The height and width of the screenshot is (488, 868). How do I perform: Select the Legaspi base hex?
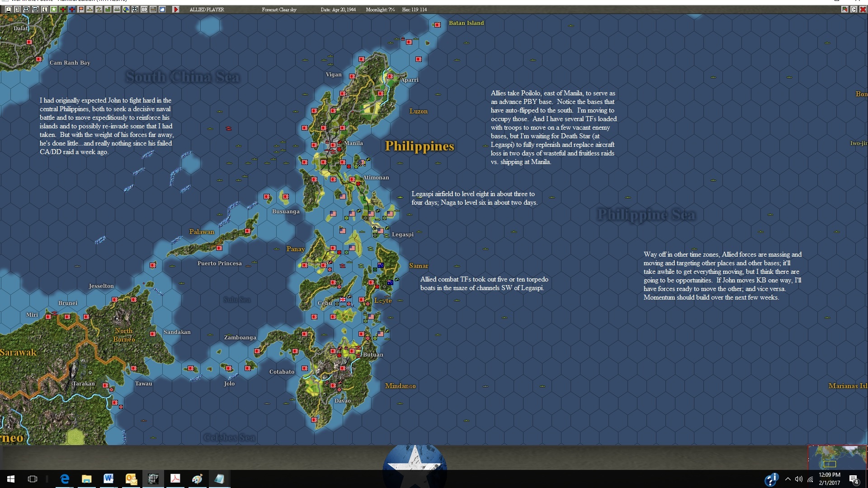coord(381,231)
